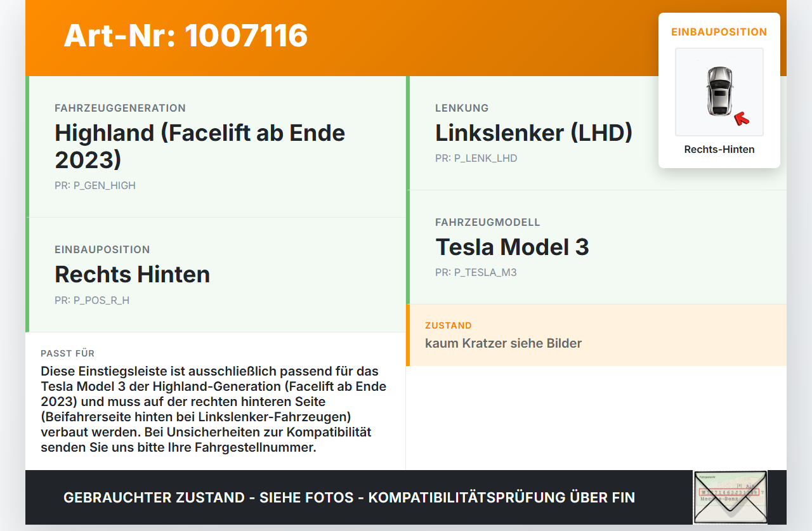Click 'EINBAUPOSITION' label above Rechts Hinten
The height and width of the screenshot is (531, 812).
(102, 250)
